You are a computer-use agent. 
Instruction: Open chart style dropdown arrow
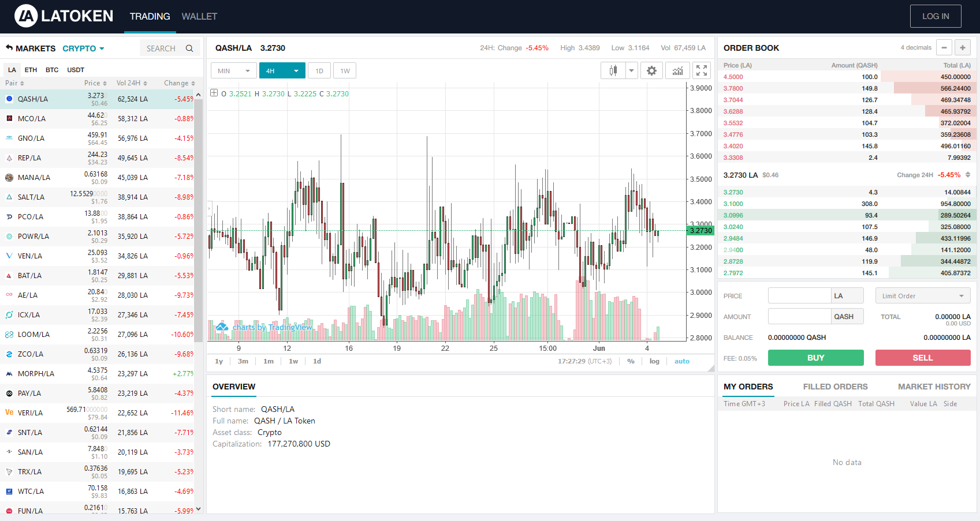click(x=631, y=70)
